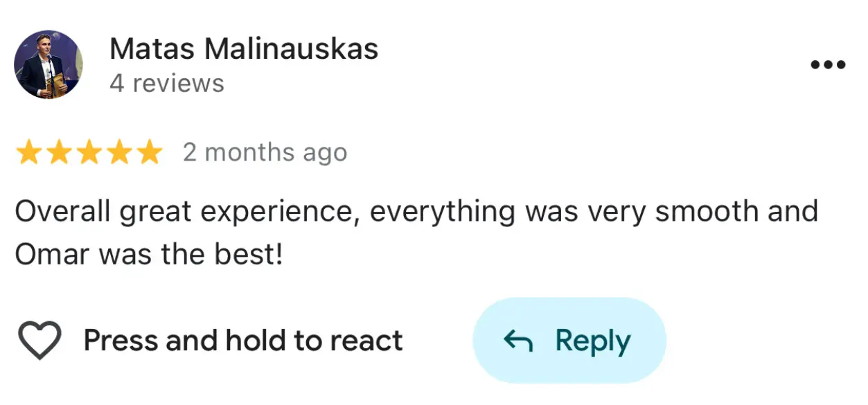The width and height of the screenshot is (868, 405).
Task: Open Matas Malinauskas profile photo
Action: point(48,64)
